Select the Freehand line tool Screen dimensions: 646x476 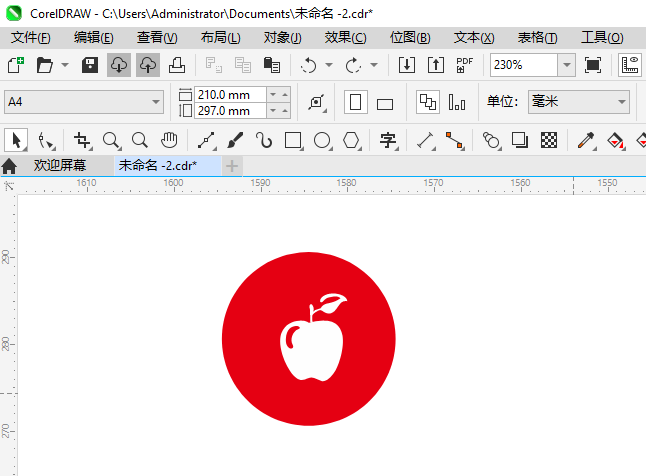point(206,140)
